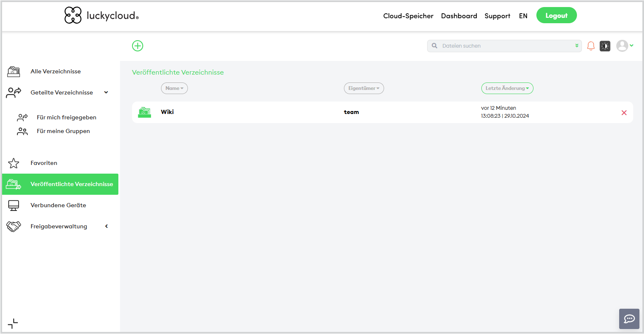
Task: Expand Freigabeverwaltung chevron
Action: (x=106, y=226)
